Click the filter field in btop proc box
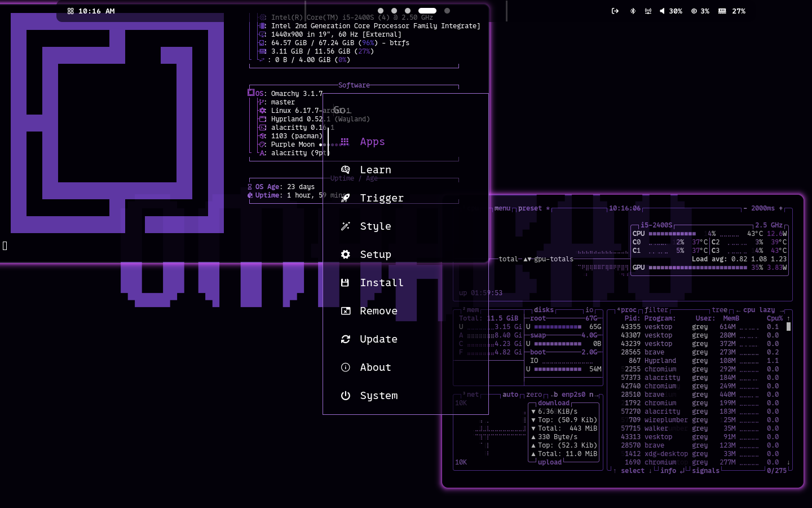This screenshot has width=812, height=508. (656, 310)
